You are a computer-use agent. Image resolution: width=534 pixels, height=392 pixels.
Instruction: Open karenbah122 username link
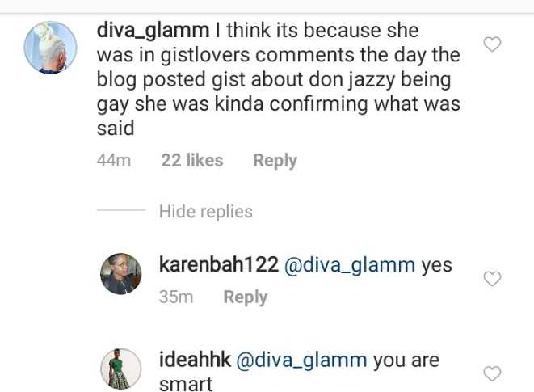[x=219, y=264]
